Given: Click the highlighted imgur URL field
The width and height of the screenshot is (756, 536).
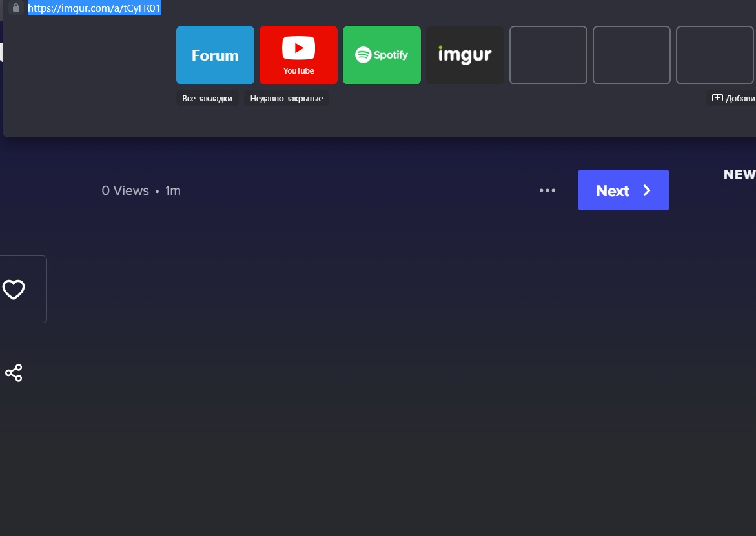Looking at the screenshot, I should tap(94, 8).
